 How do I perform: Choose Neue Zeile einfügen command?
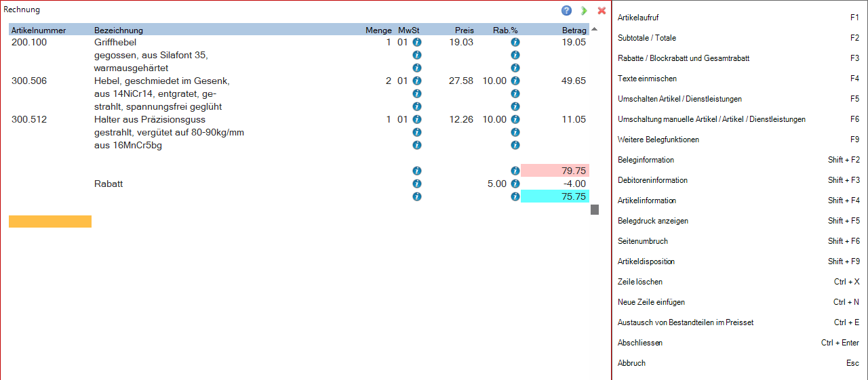[x=738, y=302]
